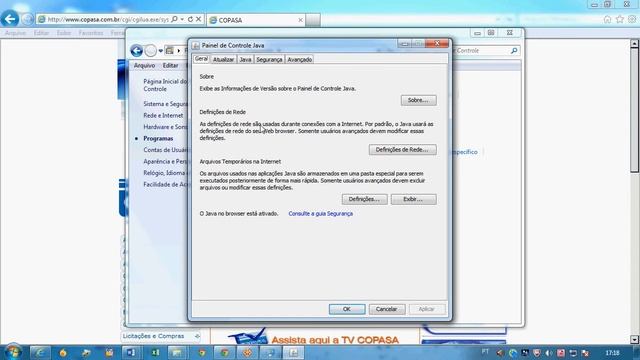640x360 pixels.
Task: Open the Avançado tab
Action: [300, 60]
